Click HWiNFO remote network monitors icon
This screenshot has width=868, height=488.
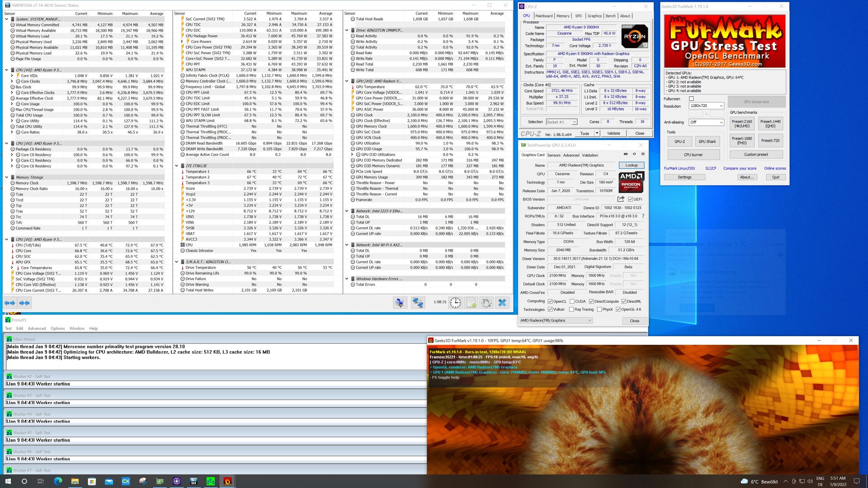(x=418, y=302)
